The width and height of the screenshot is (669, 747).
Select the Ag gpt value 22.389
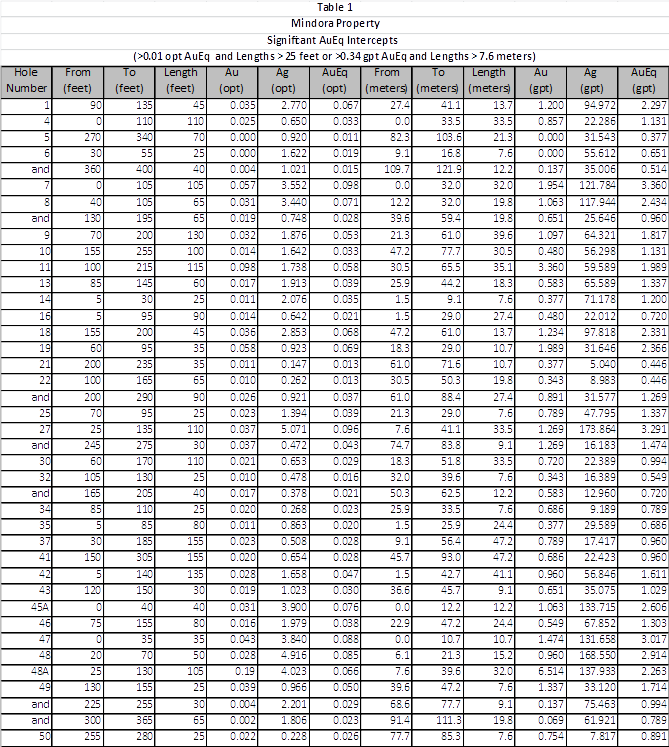[x=600, y=461]
